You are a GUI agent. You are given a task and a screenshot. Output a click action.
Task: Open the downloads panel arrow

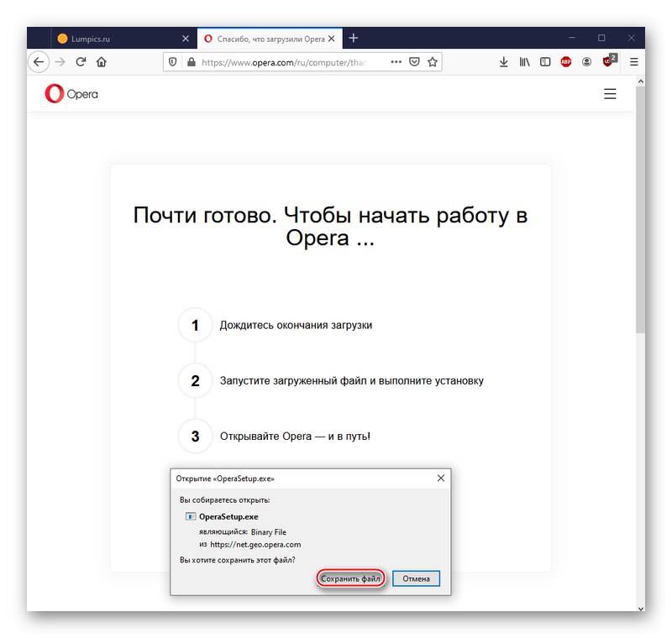coord(503,62)
